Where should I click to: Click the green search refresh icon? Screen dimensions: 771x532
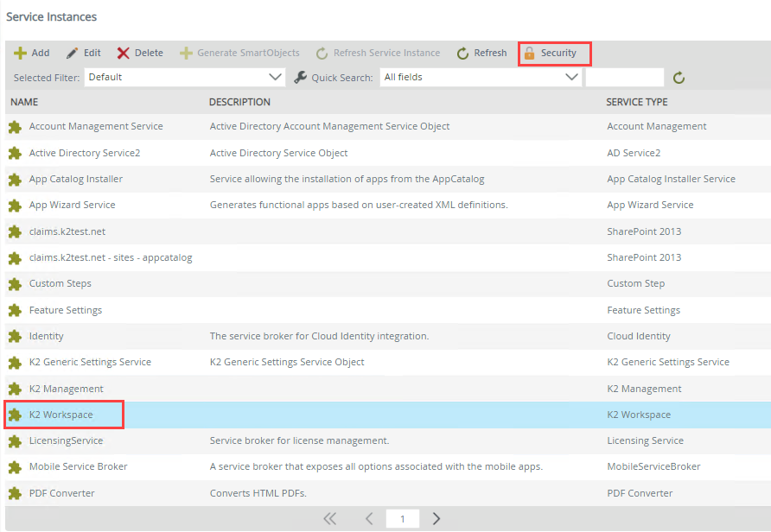pos(679,78)
